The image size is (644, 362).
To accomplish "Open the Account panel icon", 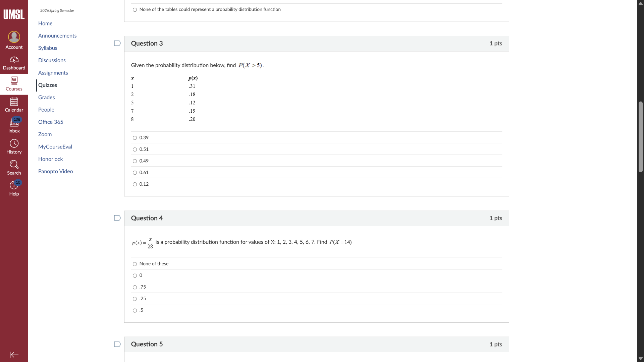I will click(14, 40).
